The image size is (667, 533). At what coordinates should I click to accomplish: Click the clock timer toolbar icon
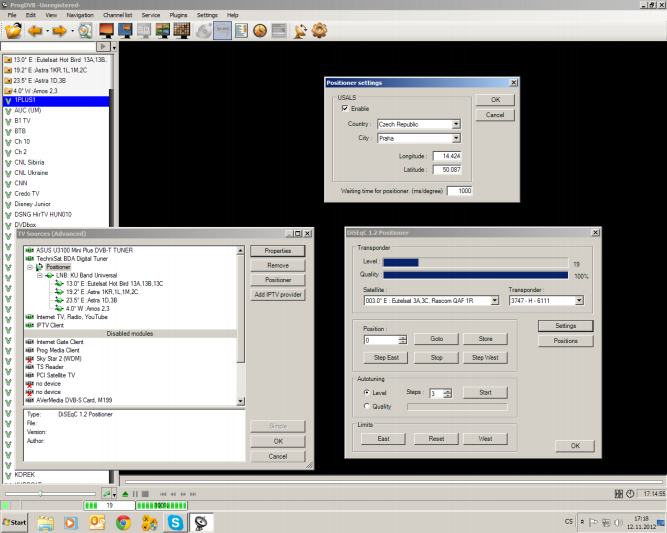point(259,32)
